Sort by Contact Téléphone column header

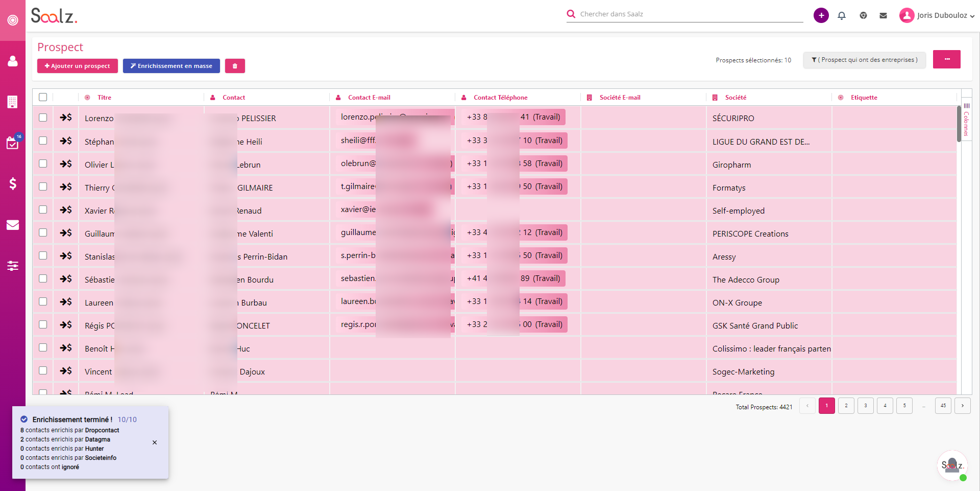tap(501, 98)
